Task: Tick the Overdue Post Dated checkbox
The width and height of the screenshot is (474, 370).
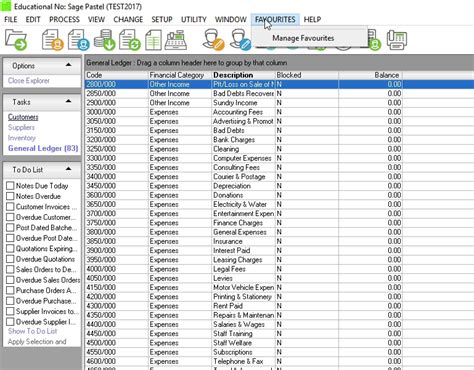Action: tap(10, 238)
